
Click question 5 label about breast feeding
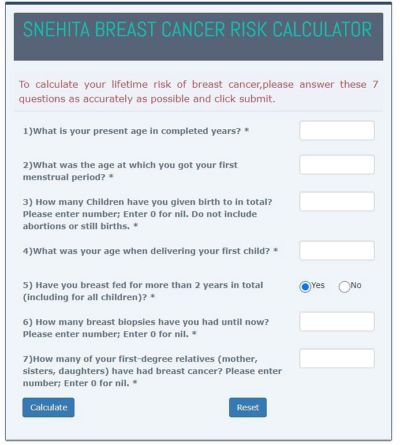tap(143, 291)
